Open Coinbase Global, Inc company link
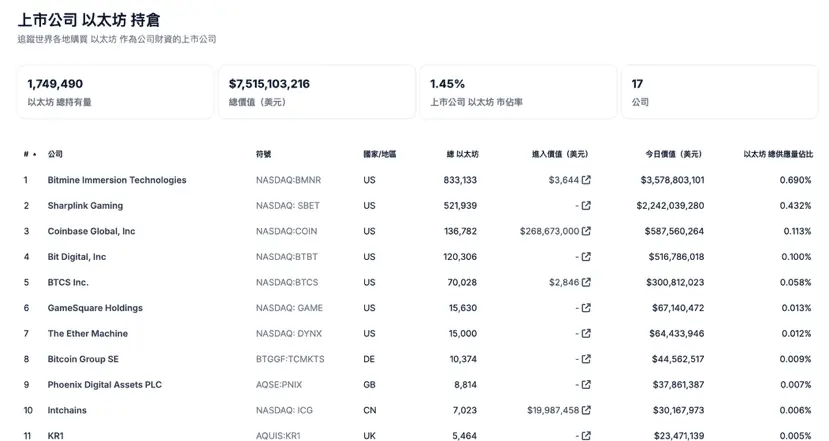 (91, 231)
